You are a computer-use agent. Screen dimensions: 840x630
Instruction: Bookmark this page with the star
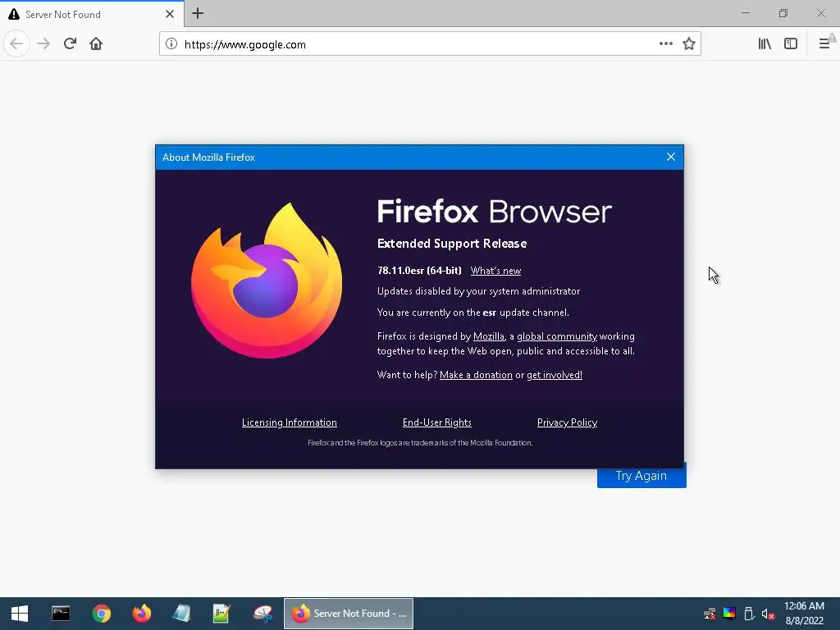pyautogui.click(x=689, y=44)
